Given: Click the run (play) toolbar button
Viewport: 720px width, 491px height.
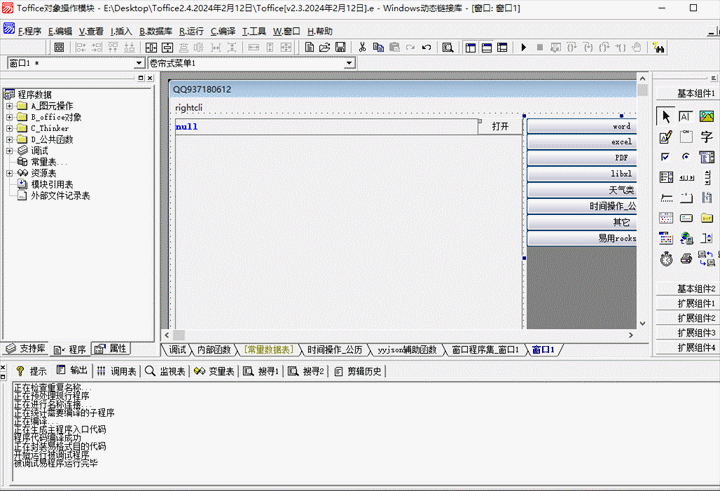Looking at the screenshot, I should pyautogui.click(x=523, y=47).
